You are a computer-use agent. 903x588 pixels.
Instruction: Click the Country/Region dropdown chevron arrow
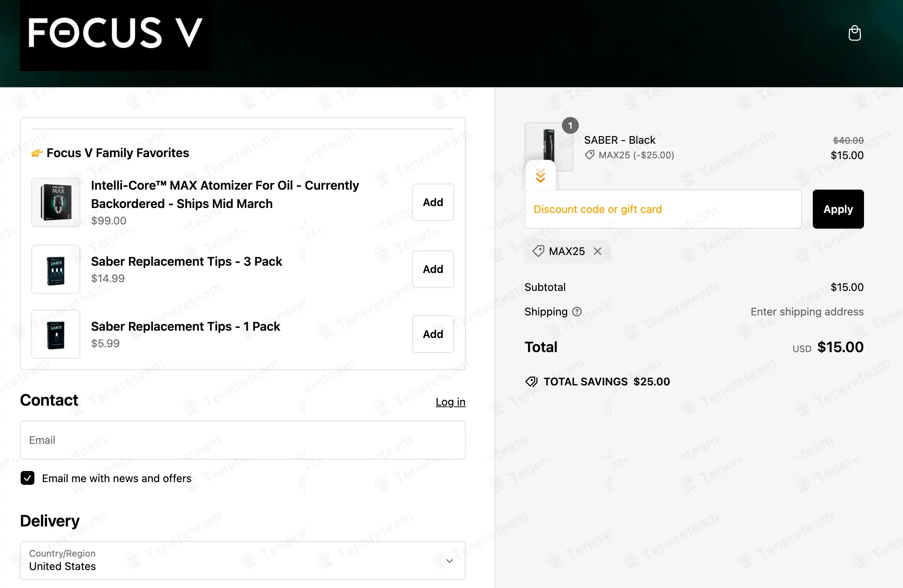pos(450,561)
